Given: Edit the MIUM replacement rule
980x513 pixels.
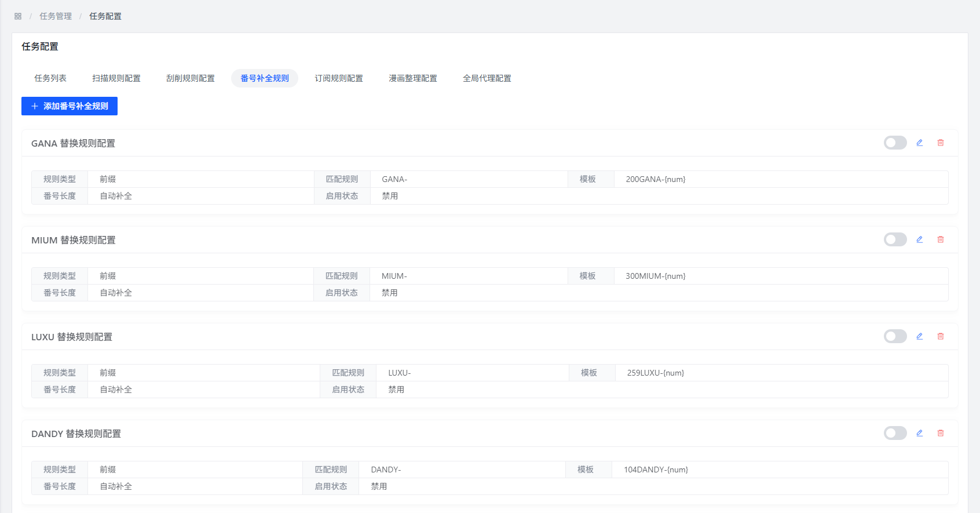Looking at the screenshot, I should pyautogui.click(x=919, y=239).
